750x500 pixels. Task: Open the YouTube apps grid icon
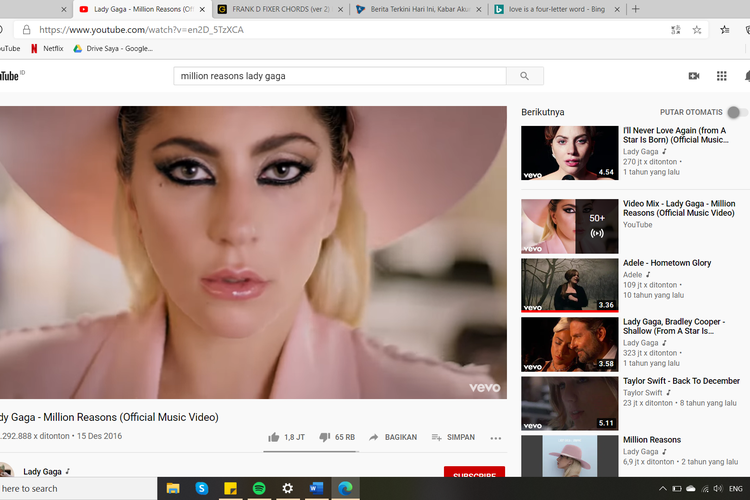click(x=721, y=76)
